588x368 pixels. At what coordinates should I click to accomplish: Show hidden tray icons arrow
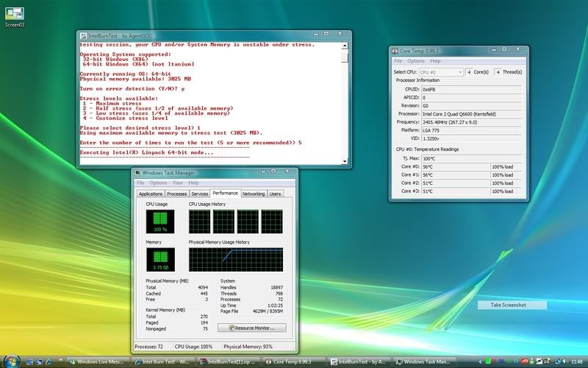coord(481,362)
